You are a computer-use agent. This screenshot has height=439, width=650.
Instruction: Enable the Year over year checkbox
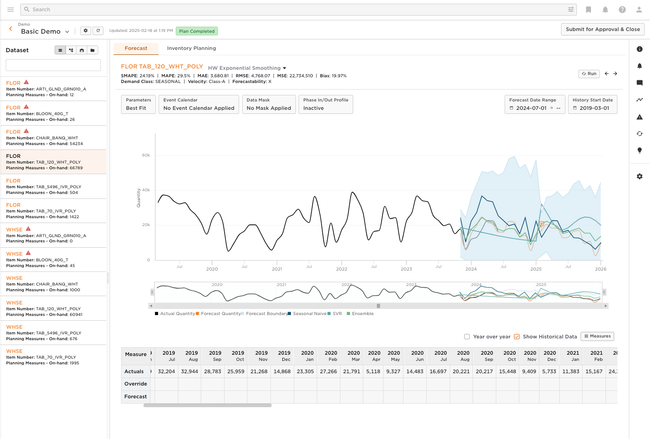coord(467,337)
